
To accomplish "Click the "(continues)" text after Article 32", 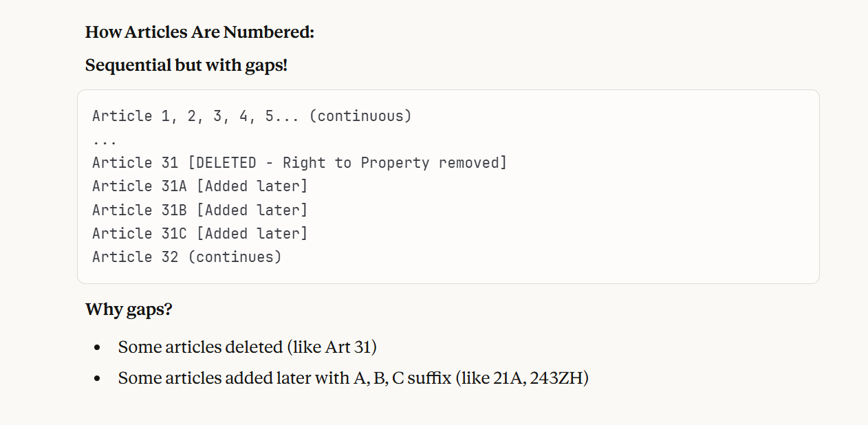I will pos(235,257).
